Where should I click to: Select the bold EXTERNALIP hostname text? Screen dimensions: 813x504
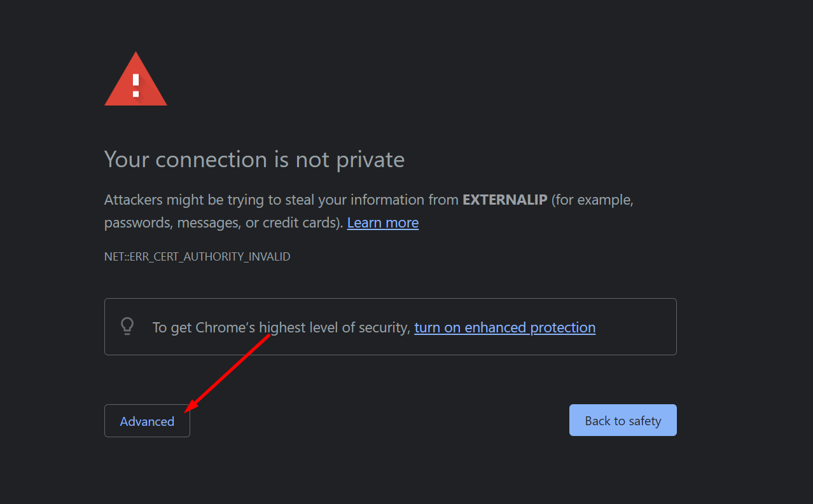click(505, 200)
